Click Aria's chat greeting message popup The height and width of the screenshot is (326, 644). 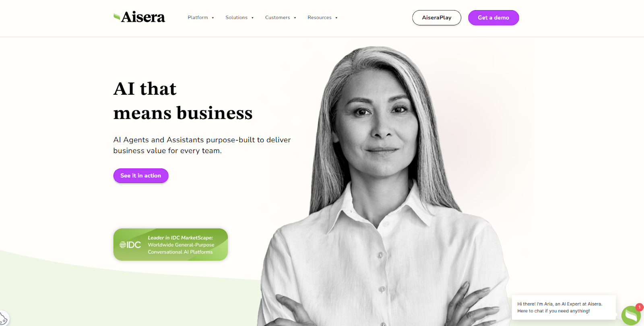(563, 307)
